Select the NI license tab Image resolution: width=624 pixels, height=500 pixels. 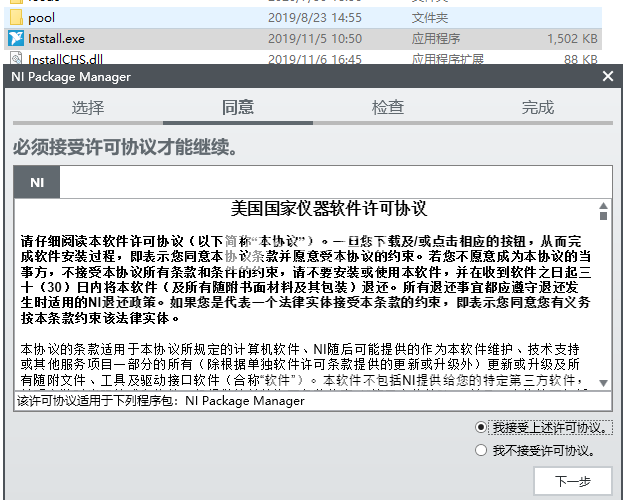pos(37,182)
